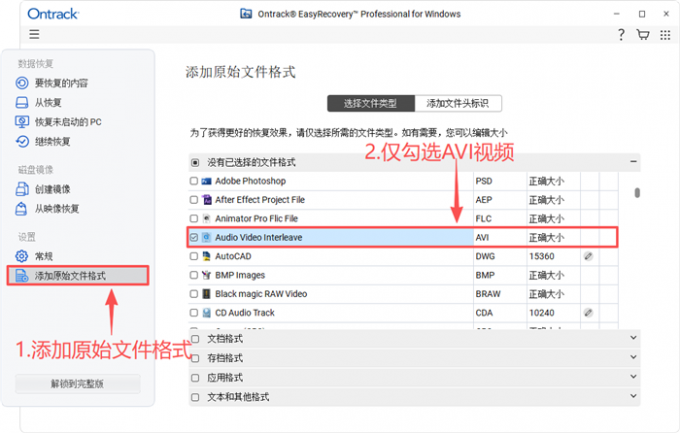
Task: Open 创建镜像 in the sidebar
Action: coord(52,189)
